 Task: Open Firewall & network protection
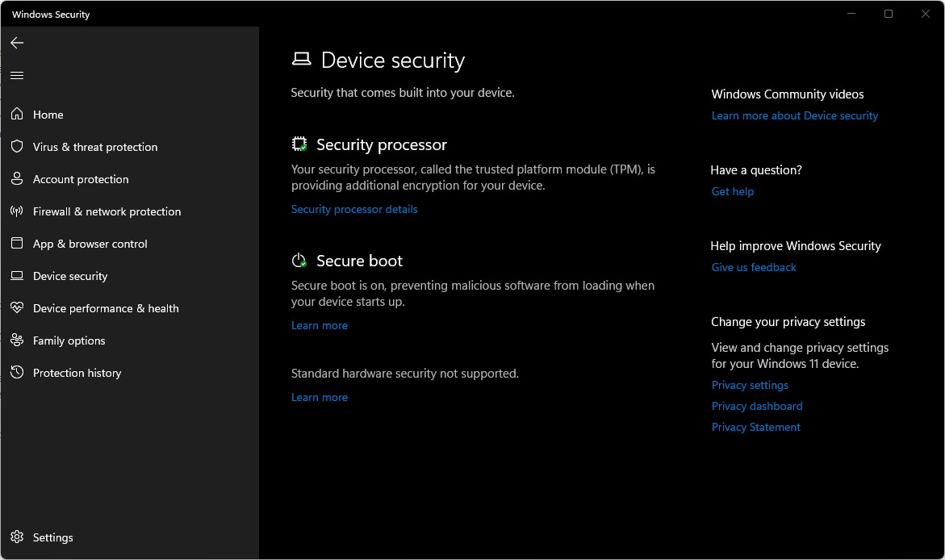pos(130,211)
